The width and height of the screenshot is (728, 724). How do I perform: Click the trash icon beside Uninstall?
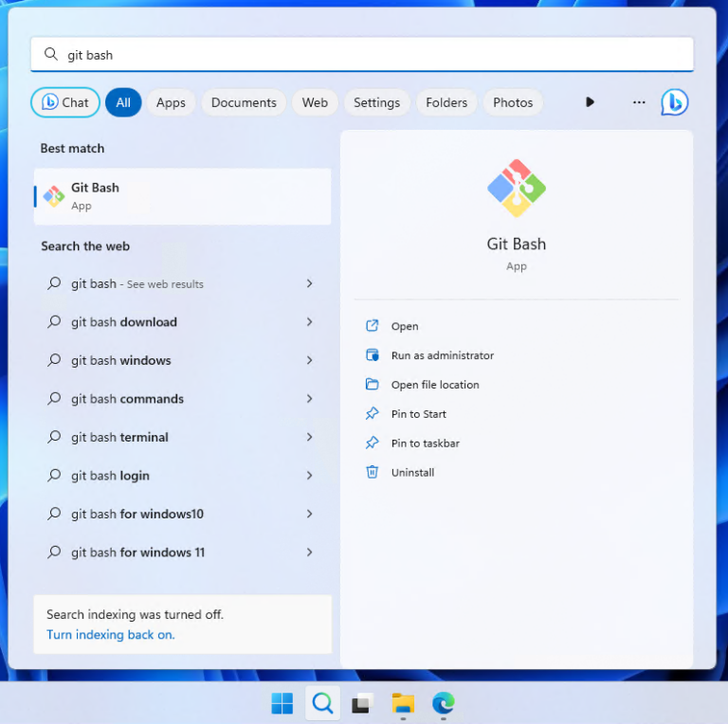coord(373,472)
